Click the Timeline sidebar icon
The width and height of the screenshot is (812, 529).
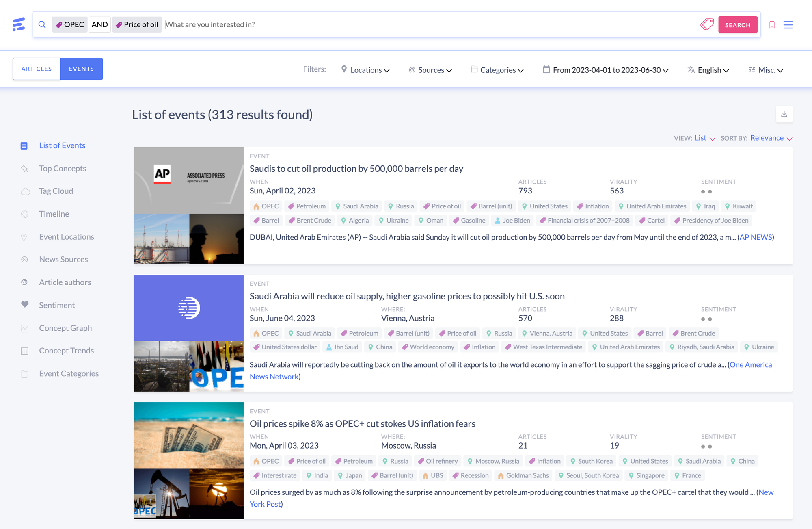coord(25,214)
